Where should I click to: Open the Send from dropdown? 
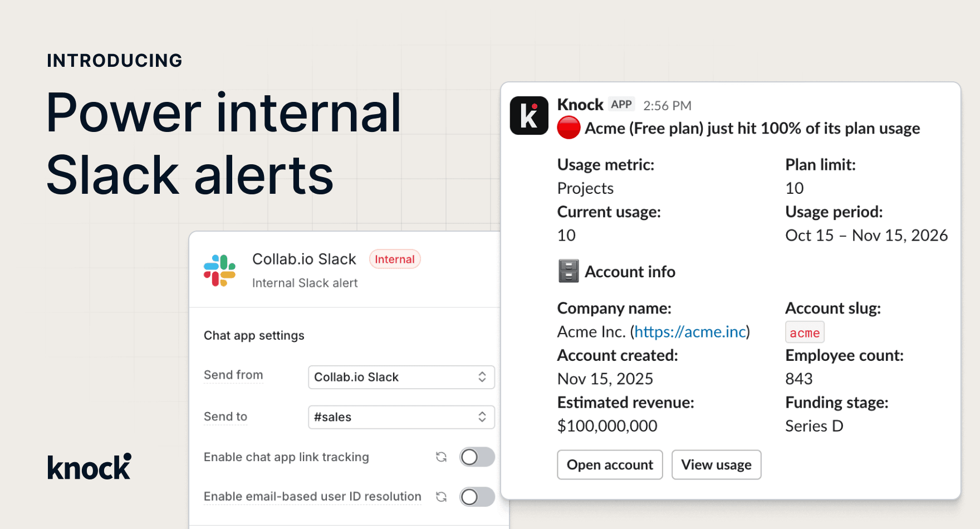pos(401,377)
